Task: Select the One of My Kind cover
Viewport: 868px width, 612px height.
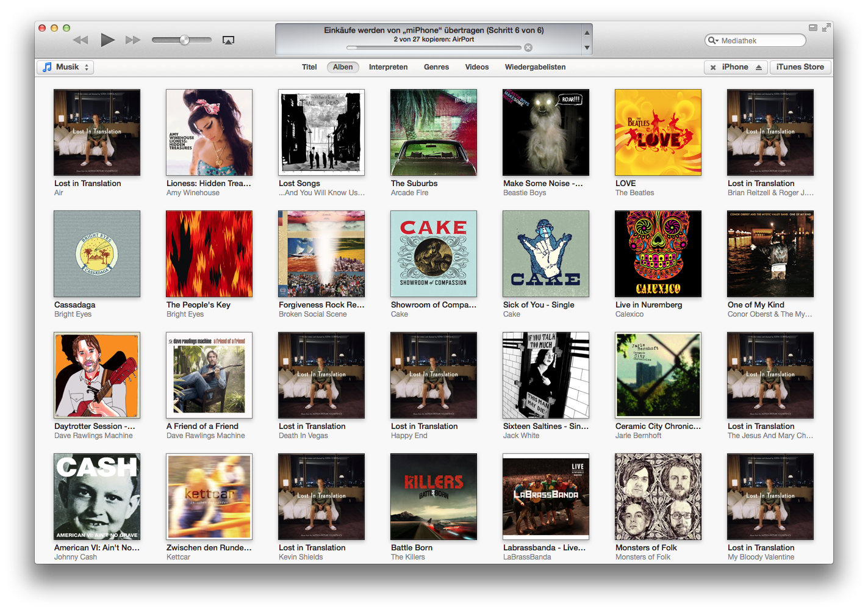Action: tap(770, 254)
